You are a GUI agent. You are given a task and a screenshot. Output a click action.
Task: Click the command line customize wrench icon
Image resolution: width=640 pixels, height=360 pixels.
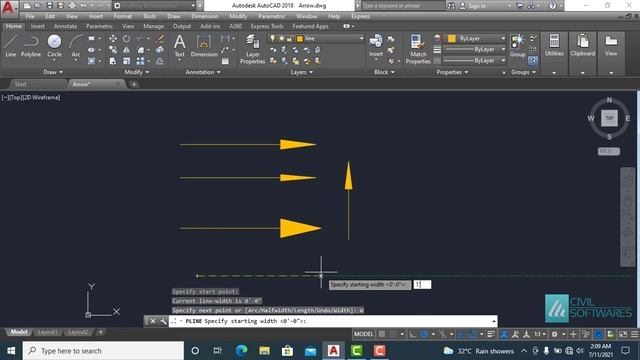(x=163, y=321)
